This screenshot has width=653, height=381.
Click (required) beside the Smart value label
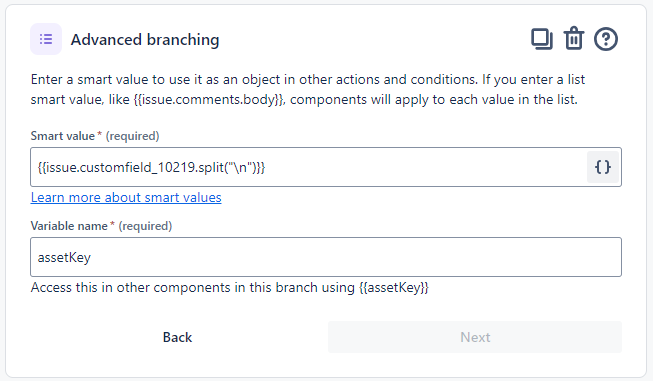pos(132,136)
